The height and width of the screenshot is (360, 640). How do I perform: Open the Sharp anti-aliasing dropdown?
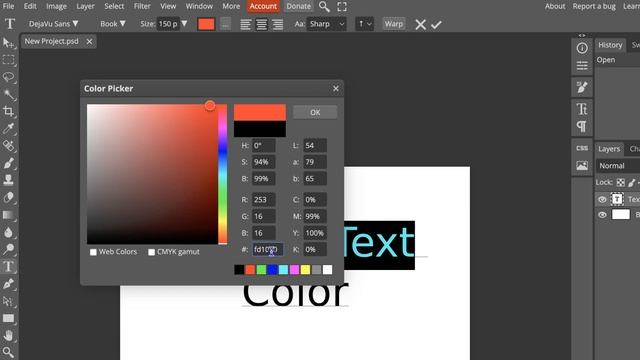(327, 24)
